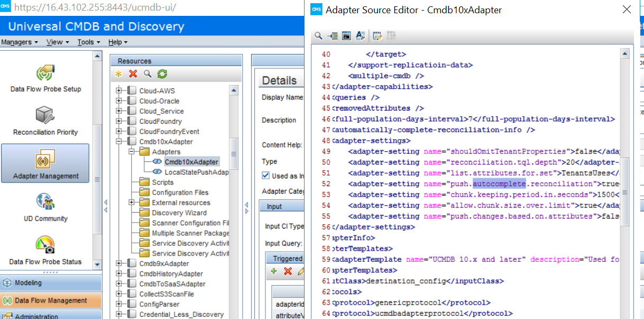Refresh the Resources tree

tap(162, 74)
